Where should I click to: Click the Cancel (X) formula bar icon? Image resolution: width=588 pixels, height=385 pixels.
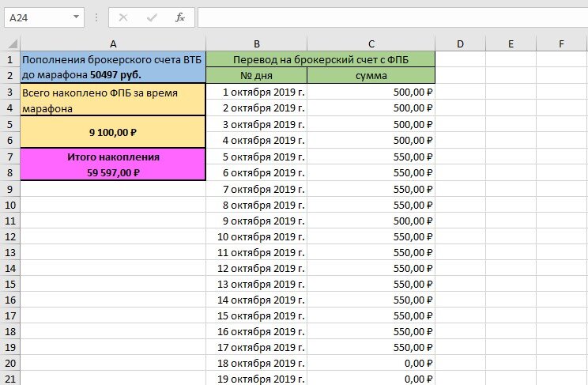[123, 17]
